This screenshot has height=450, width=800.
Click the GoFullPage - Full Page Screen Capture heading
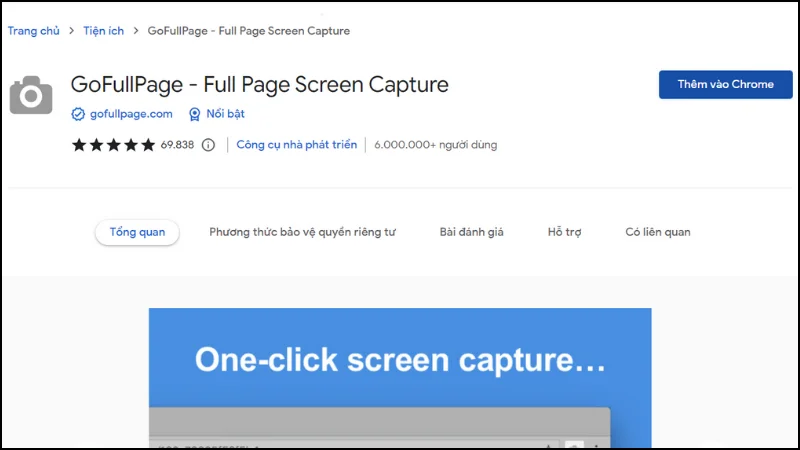260,85
